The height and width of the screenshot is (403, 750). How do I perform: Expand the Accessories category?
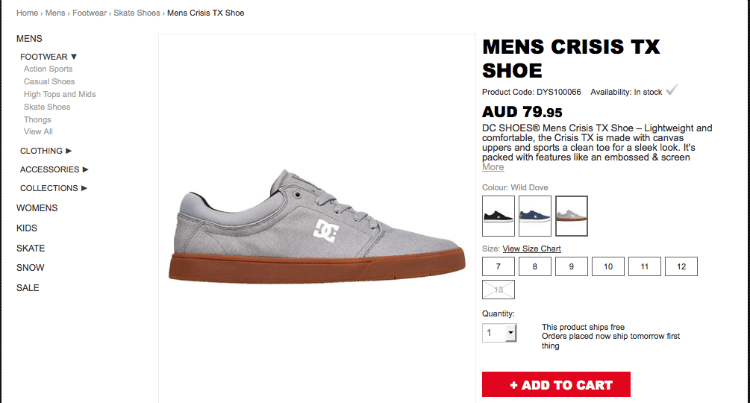coord(53,169)
